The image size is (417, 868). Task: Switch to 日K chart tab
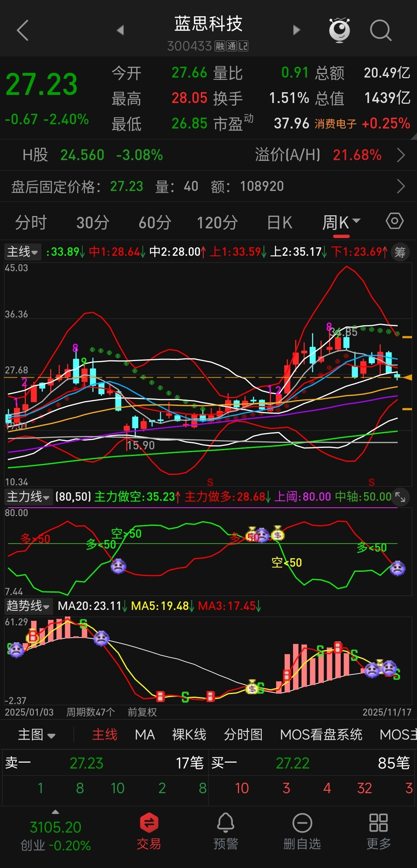(280, 223)
